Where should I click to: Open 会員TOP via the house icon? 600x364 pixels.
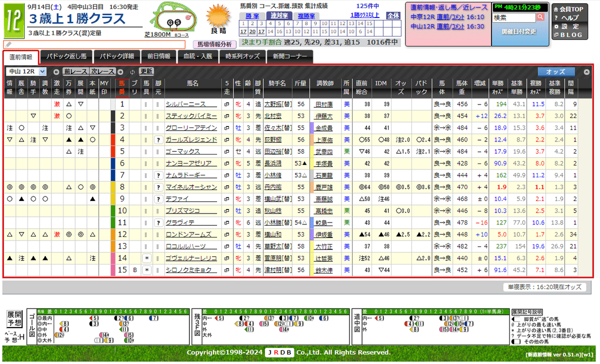point(556,9)
